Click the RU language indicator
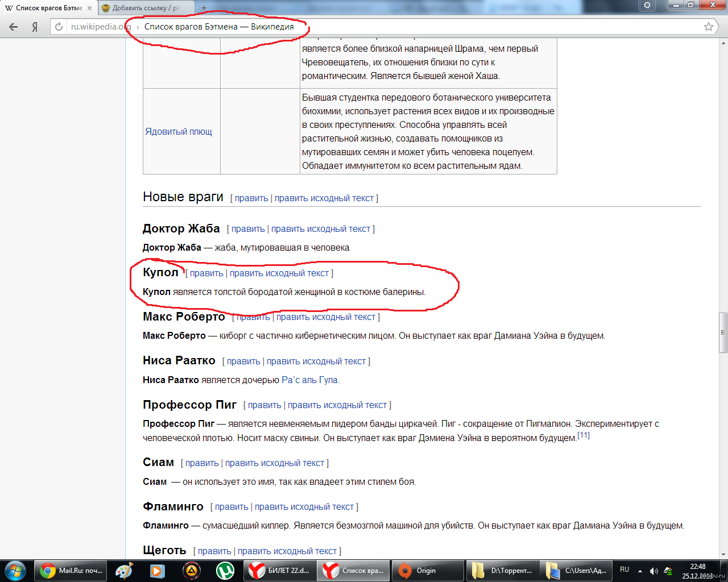 click(624, 569)
